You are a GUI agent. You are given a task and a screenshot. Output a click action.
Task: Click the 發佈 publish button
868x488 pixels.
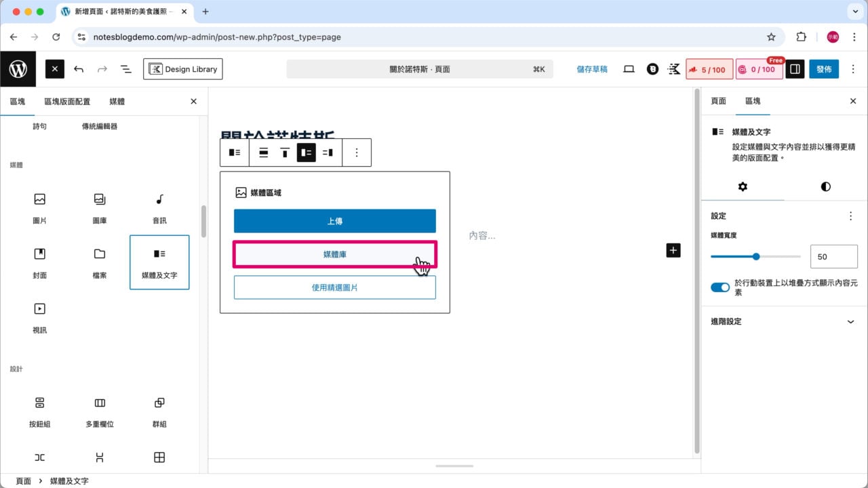pyautogui.click(x=824, y=69)
